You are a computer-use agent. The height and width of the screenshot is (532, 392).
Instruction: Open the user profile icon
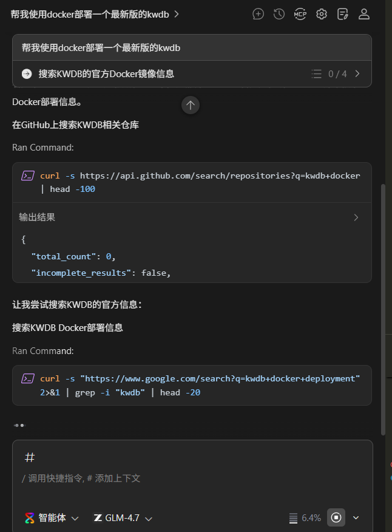click(x=363, y=13)
